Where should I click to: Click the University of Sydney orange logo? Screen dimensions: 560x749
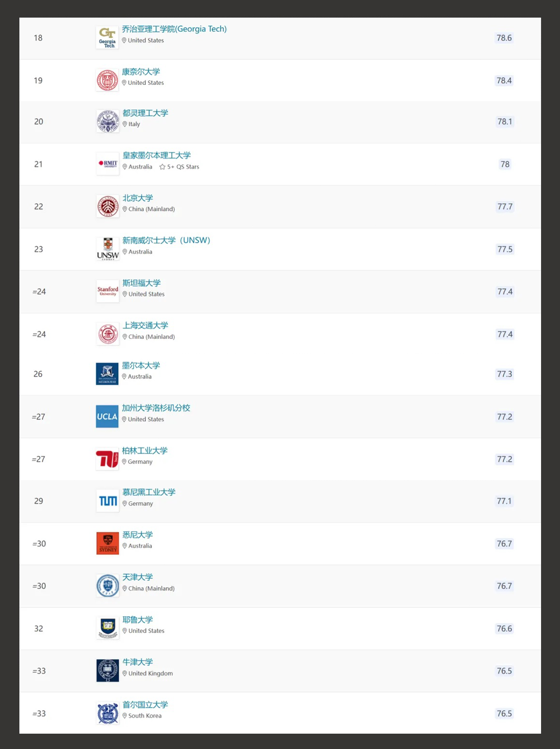(x=108, y=543)
